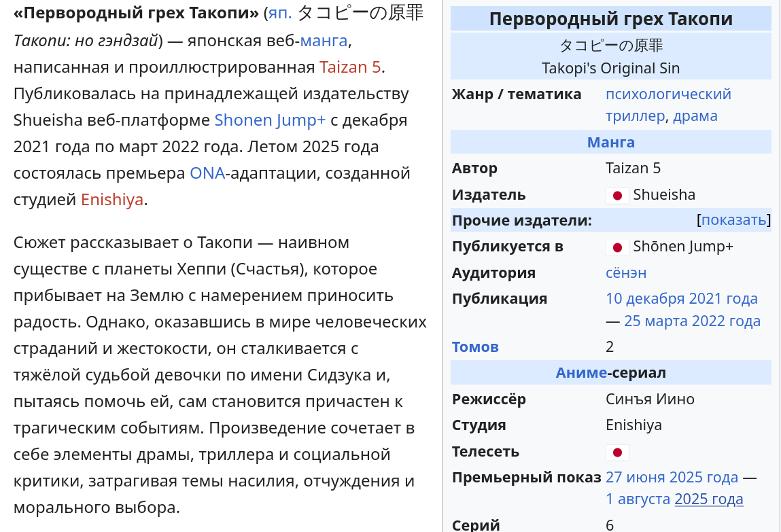
Task: Open the «яп.» language link
Action: pos(280,14)
